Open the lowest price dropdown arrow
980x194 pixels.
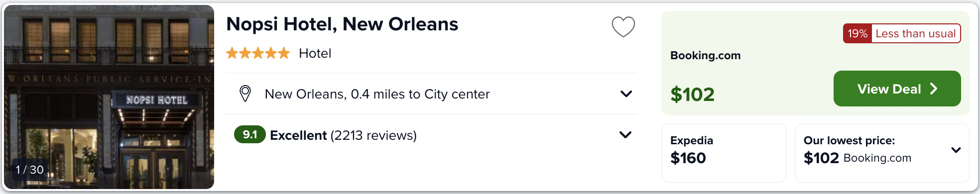pos(956,150)
